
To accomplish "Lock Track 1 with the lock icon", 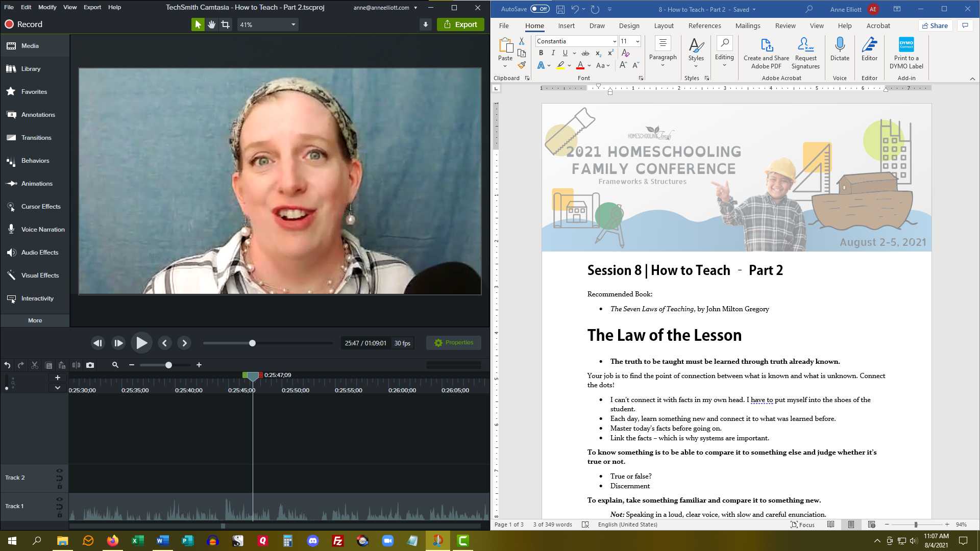I will click(60, 515).
